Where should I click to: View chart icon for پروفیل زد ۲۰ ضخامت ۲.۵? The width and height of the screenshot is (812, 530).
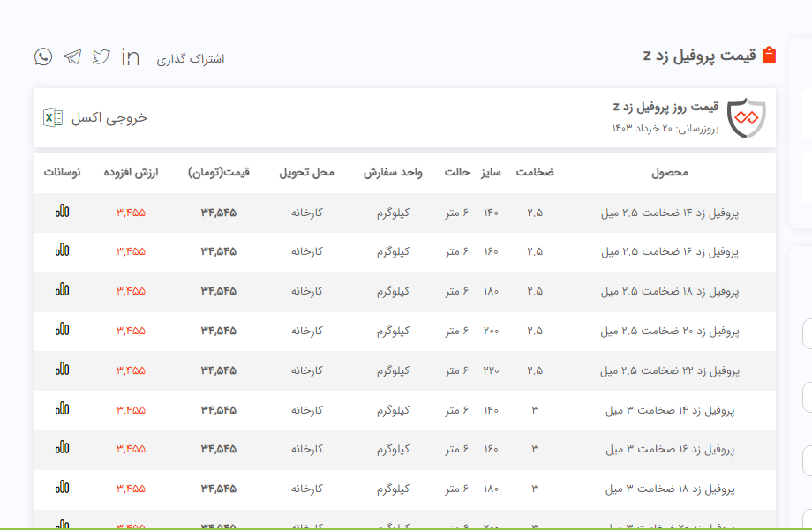62,330
